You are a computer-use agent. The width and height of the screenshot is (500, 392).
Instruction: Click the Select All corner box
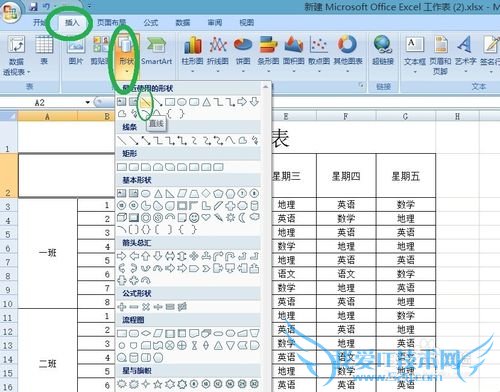(x=9, y=116)
